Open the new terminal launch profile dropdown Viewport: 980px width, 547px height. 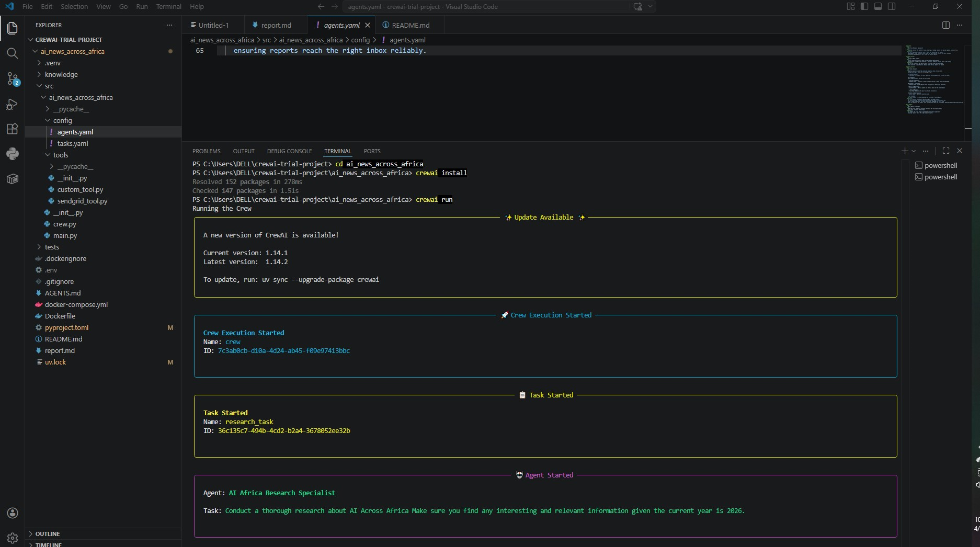coord(914,151)
